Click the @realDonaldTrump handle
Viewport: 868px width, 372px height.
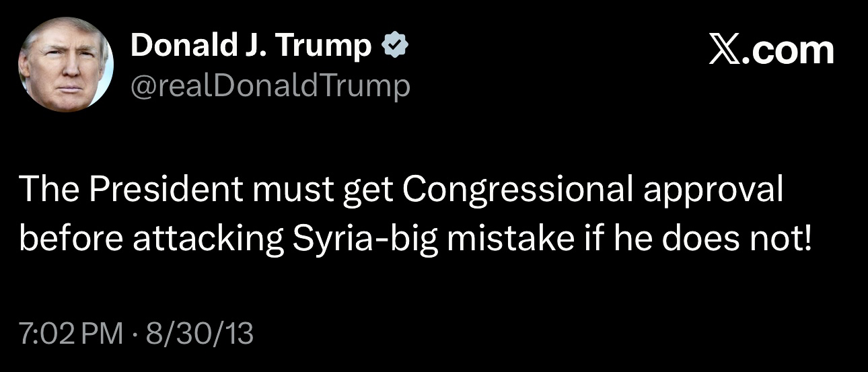point(270,85)
